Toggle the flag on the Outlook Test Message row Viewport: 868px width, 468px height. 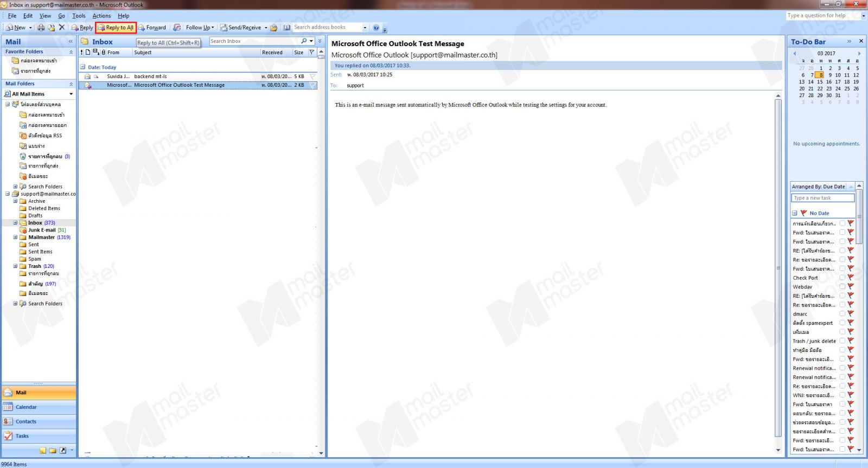(312, 85)
